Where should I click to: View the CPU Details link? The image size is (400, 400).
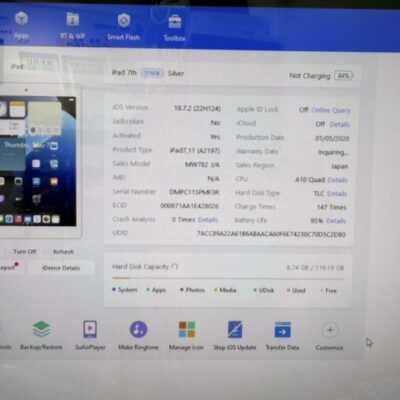[337, 180]
